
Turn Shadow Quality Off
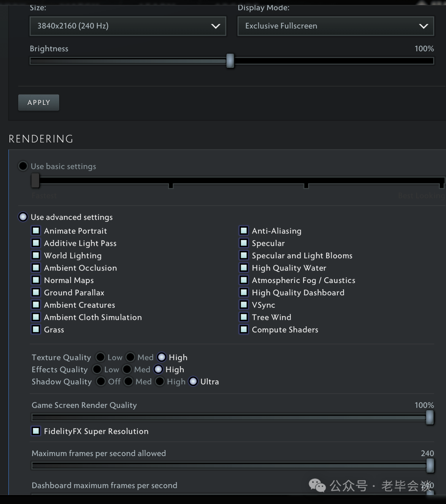point(101,381)
